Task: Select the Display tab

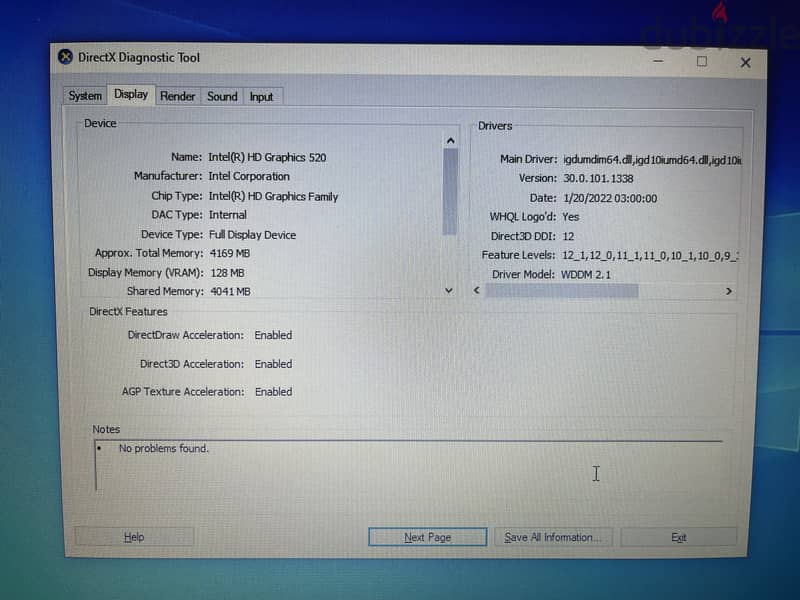Action: 131,94
